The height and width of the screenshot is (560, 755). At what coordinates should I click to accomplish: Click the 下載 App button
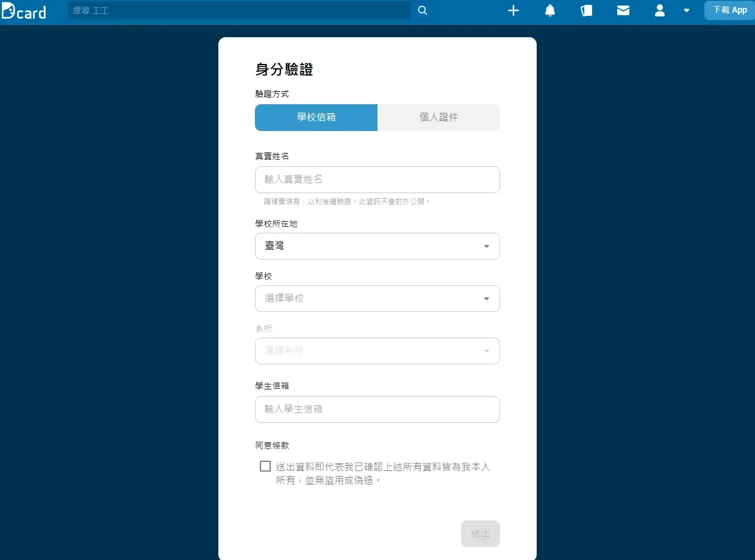pos(729,10)
